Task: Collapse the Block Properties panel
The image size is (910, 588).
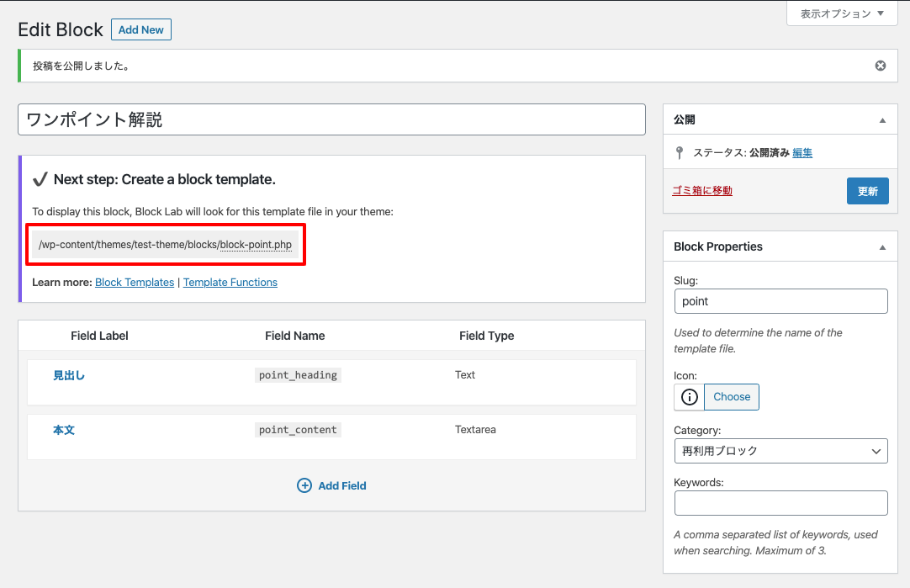Action: click(x=882, y=246)
